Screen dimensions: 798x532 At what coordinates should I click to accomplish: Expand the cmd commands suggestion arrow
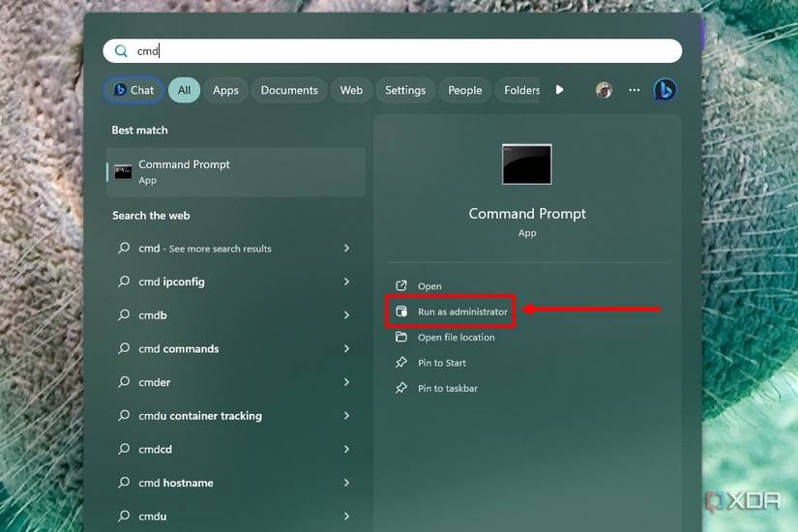[346, 348]
